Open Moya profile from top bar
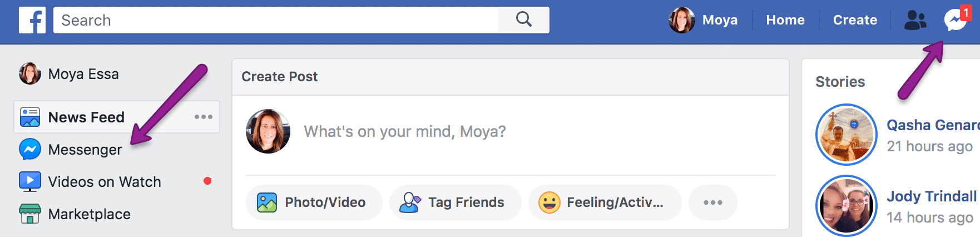This screenshot has width=980, height=237. point(703,20)
